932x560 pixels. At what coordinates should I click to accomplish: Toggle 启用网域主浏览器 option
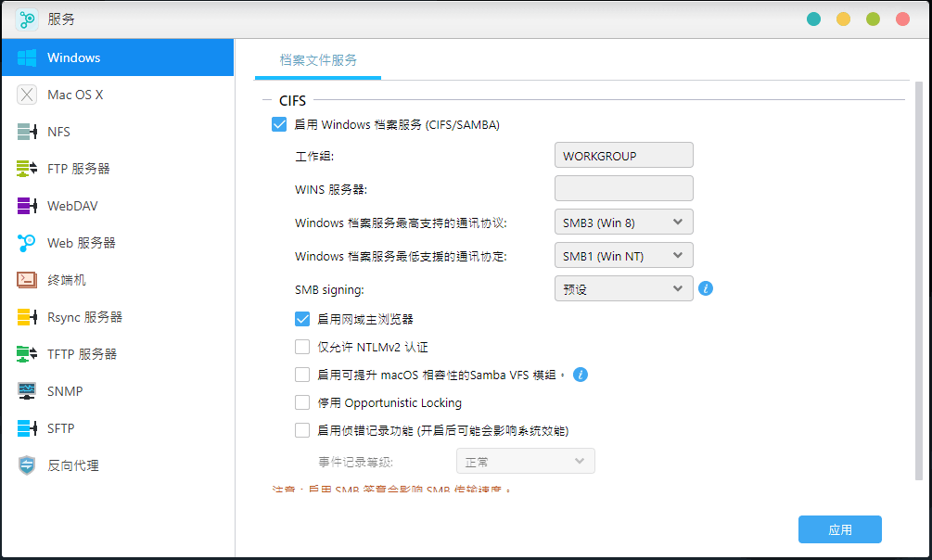point(302,318)
